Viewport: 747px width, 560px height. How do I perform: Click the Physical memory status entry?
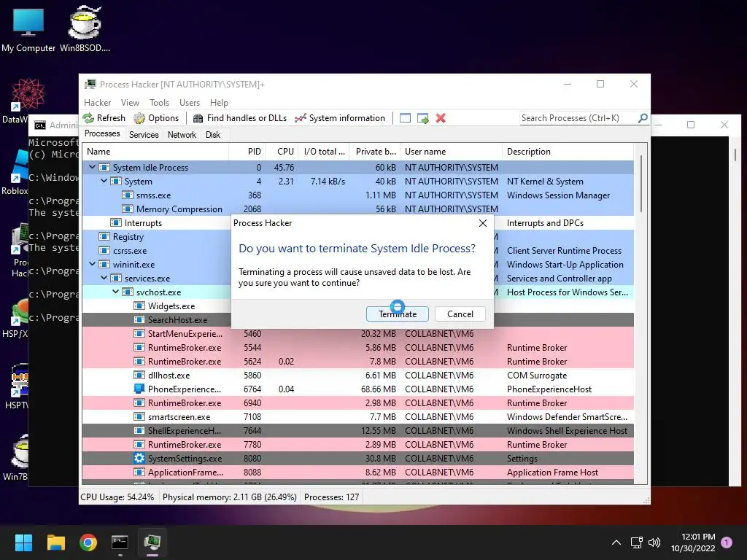[x=230, y=497]
